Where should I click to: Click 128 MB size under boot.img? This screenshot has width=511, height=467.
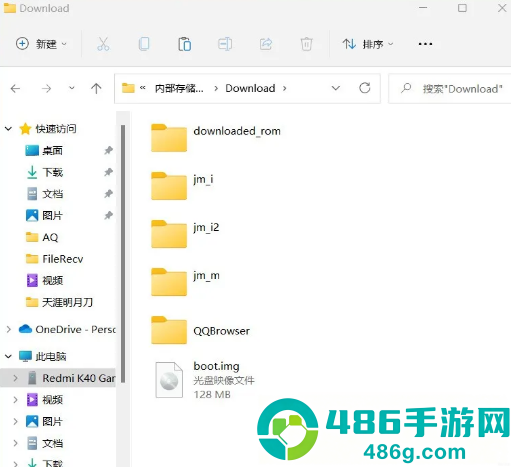pyautogui.click(x=212, y=395)
